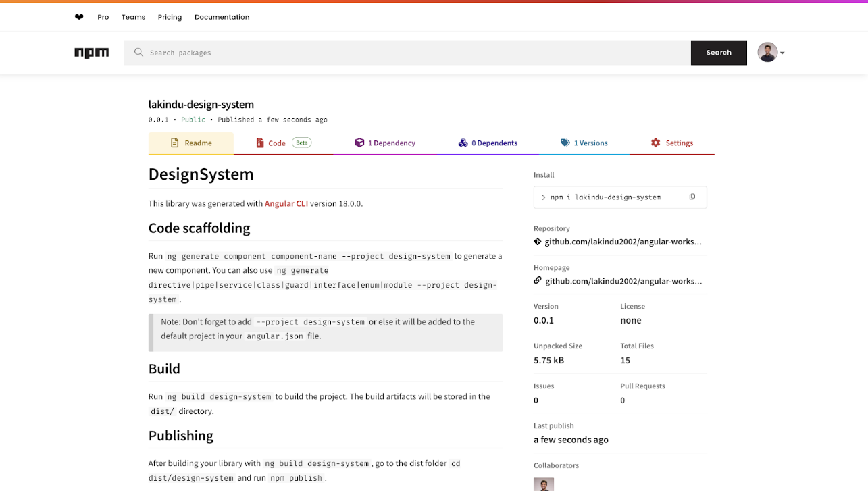Focus the Search packages input field
This screenshot has height=491, width=868.
click(405, 53)
